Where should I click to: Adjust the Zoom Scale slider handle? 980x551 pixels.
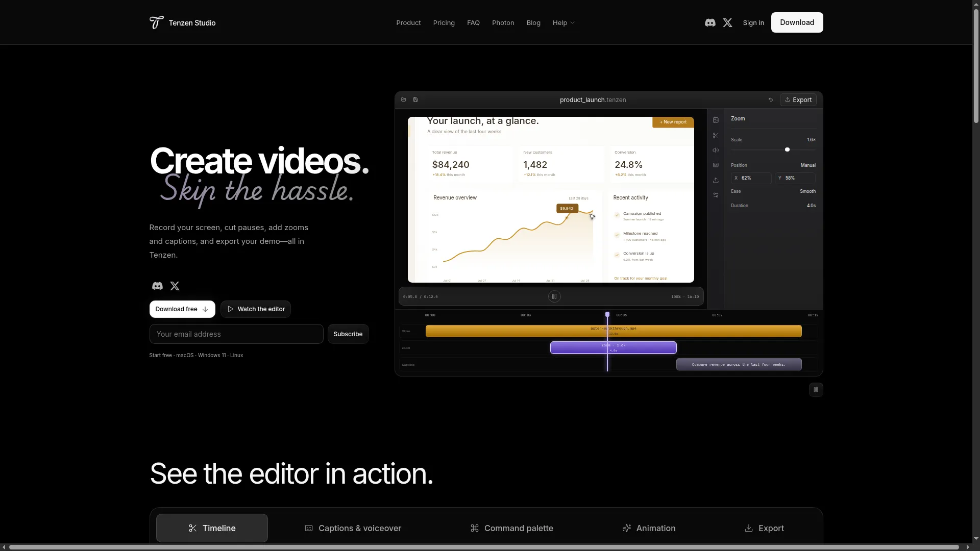[x=787, y=149]
